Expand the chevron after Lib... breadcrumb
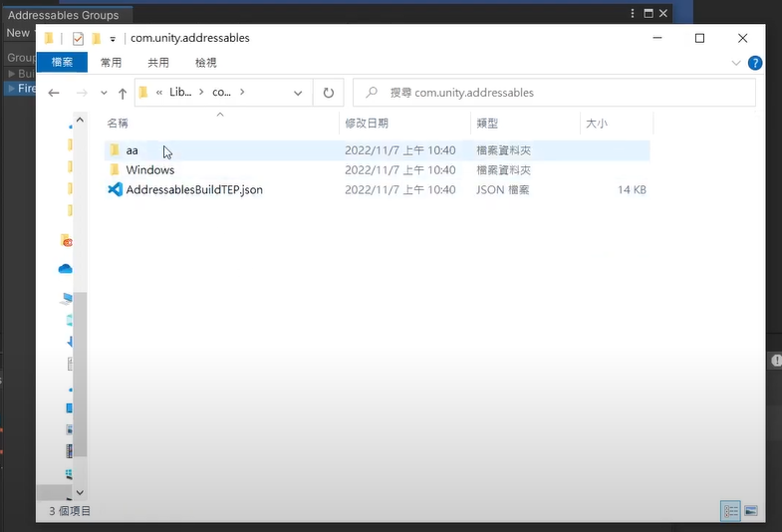The image size is (782, 532). [201, 93]
